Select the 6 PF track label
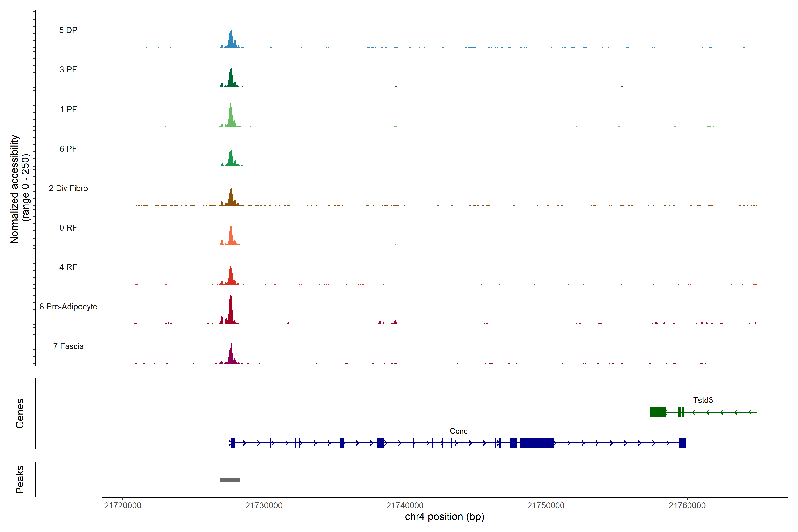 click(68, 149)
